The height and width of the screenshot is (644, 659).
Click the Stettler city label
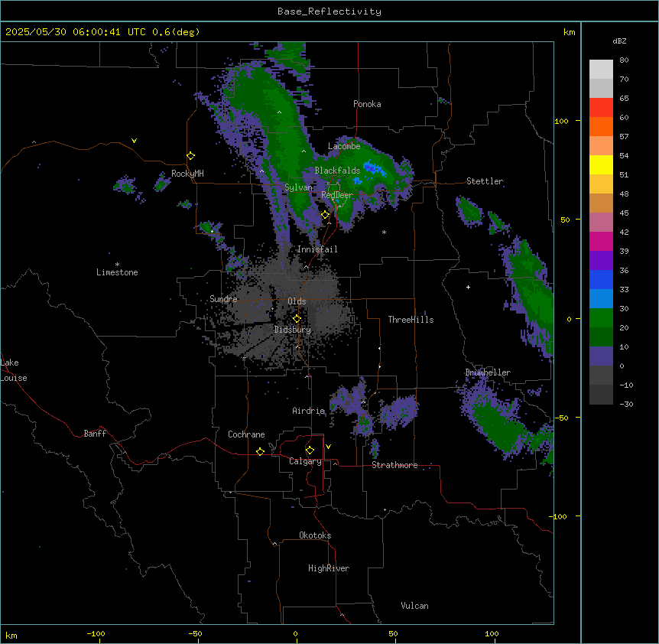pyautogui.click(x=485, y=181)
